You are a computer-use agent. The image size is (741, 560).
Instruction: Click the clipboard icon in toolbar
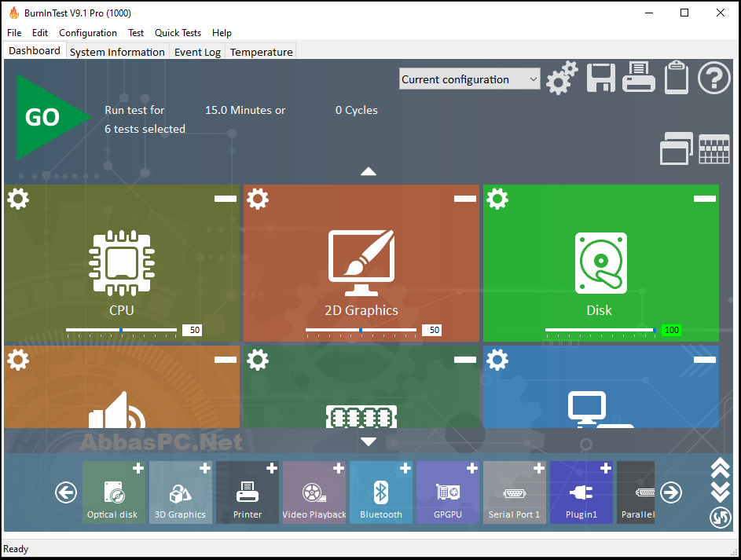click(677, 78)
